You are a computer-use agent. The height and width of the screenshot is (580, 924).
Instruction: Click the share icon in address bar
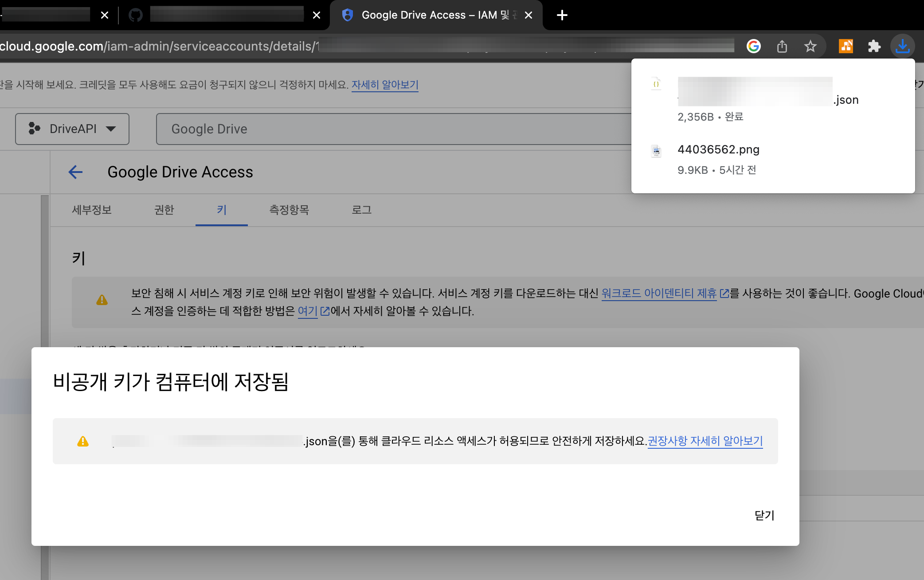(x=782, y=46)
